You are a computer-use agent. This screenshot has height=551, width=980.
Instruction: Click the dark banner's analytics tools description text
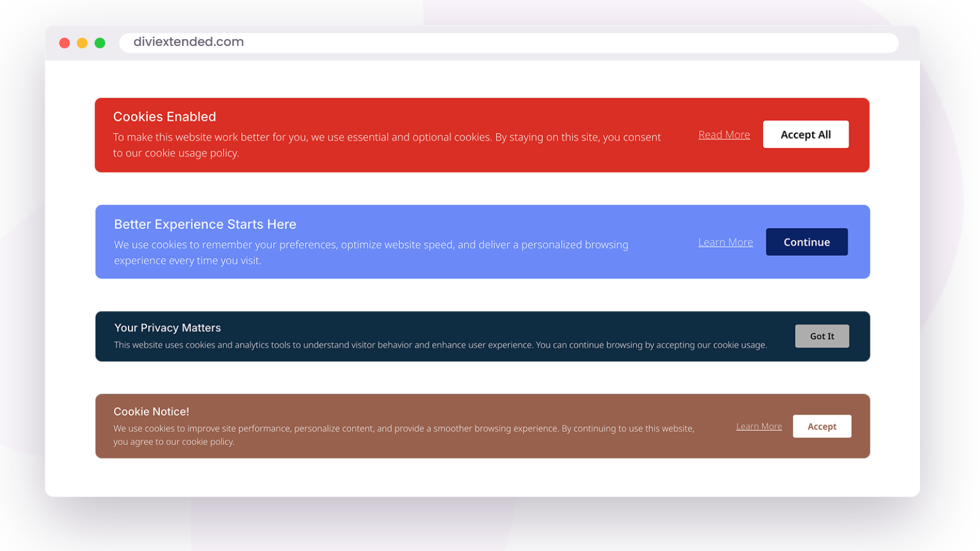coord(440,345)
